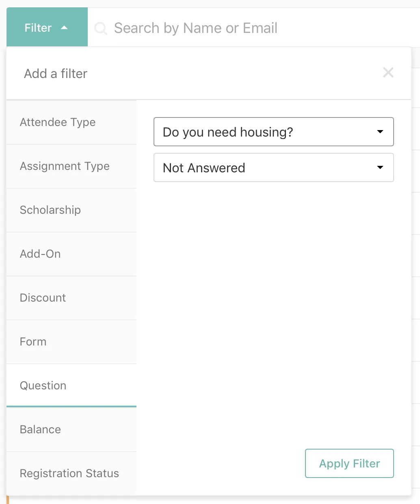
Task: Open the Form filter category
Action: 71,342
